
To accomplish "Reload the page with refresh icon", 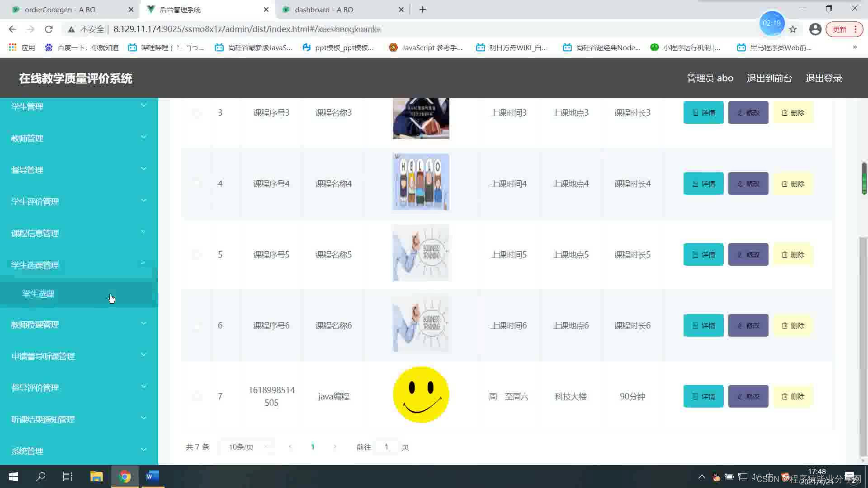I will point(49,29).
